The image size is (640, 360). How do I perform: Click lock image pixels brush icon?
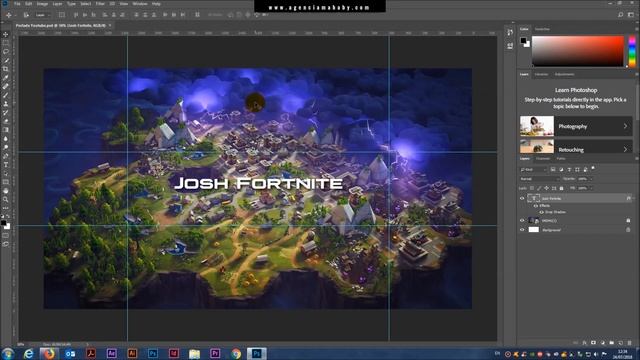coord(539,188)
